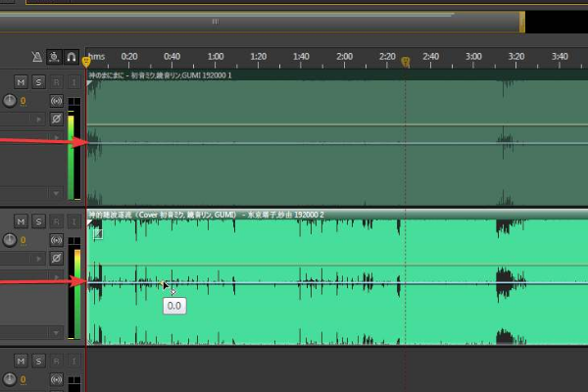Image resolution: width=588 pixels, height=392 pixels.
Task: Enable input monitoring I on third track
Action: coord(73,361)
